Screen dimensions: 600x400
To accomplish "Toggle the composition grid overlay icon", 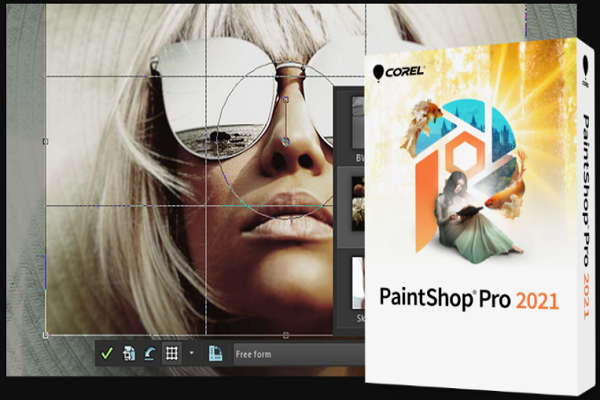I will pyautogui.click(x=171, y=353).
